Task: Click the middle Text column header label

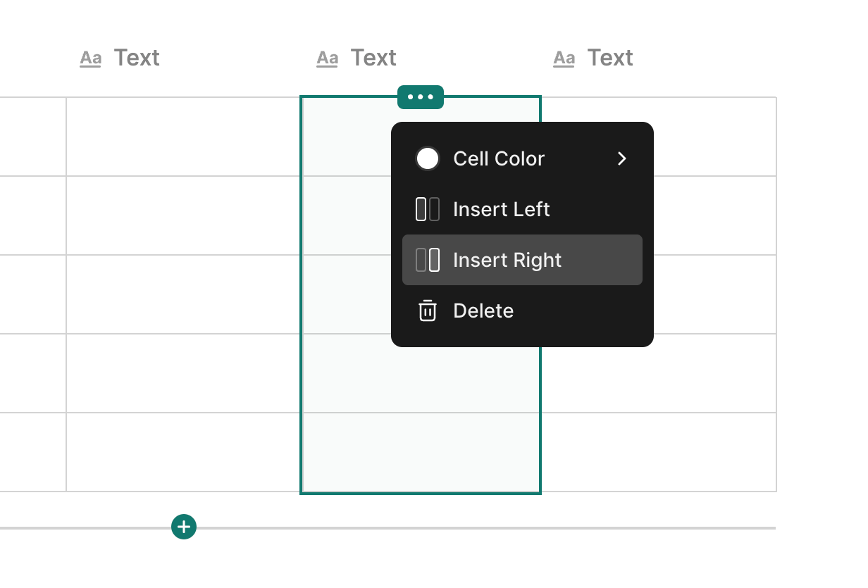Action: point(373,58)
